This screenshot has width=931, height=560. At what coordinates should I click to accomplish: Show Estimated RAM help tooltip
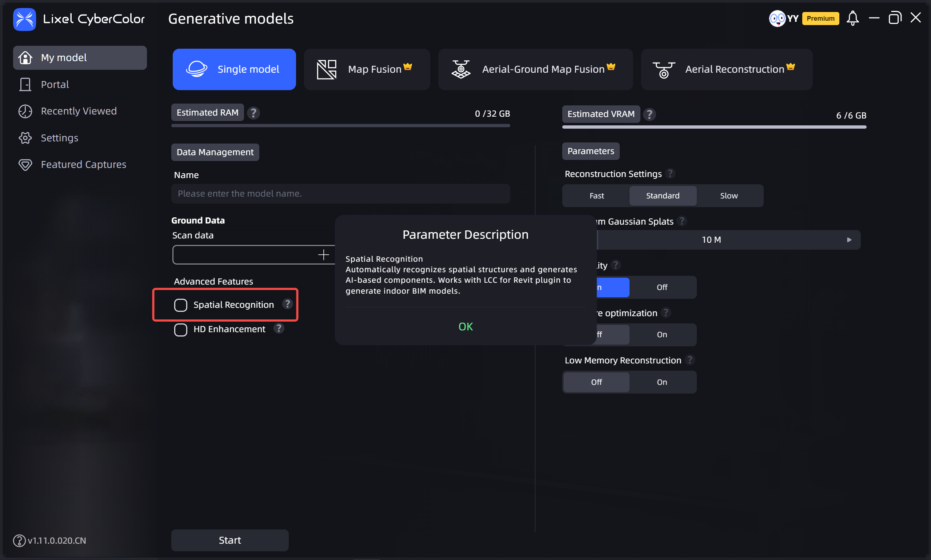coord(253,113)
